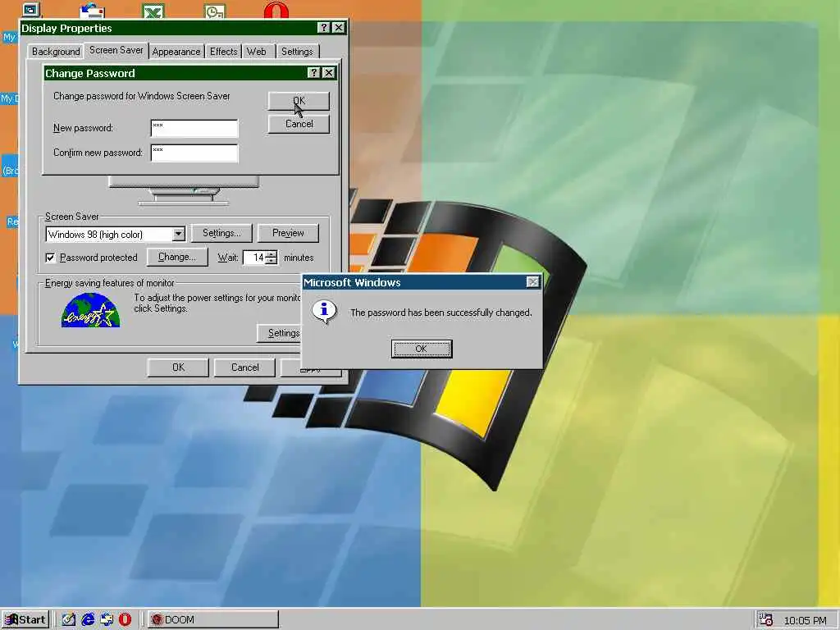Close the Microsoft Windows message box
The width and height of the screenshot is (840, 630).
point(532,282)
